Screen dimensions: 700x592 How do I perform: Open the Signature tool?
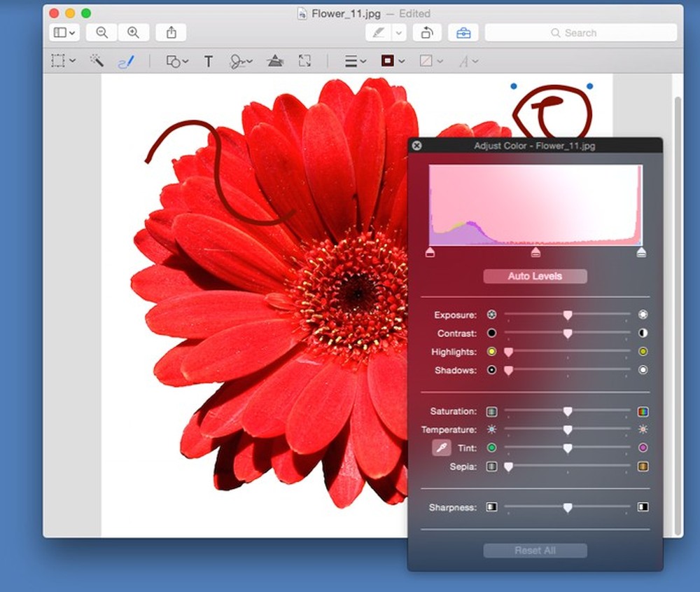[x=240, y=61]
